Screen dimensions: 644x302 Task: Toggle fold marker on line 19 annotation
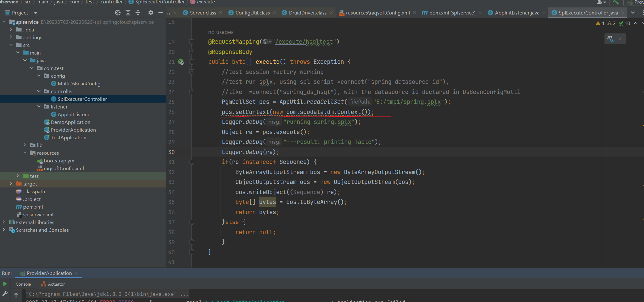coord(192,42)
